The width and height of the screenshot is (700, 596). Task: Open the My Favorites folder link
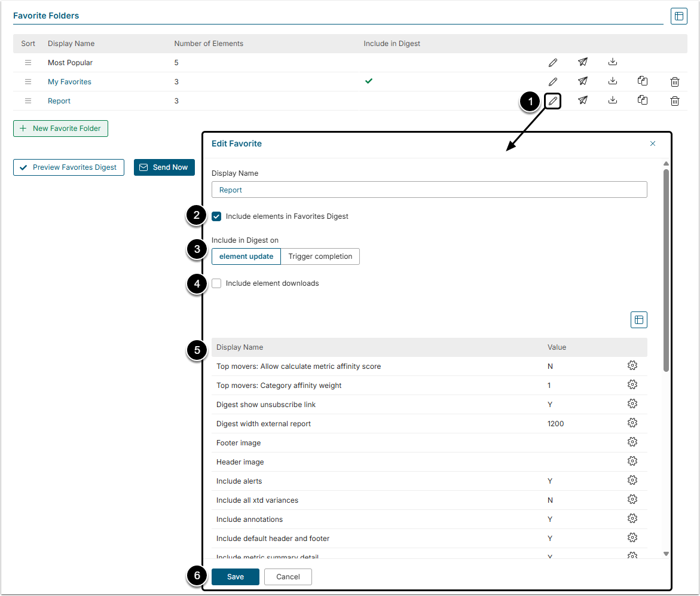coord(70,82)
